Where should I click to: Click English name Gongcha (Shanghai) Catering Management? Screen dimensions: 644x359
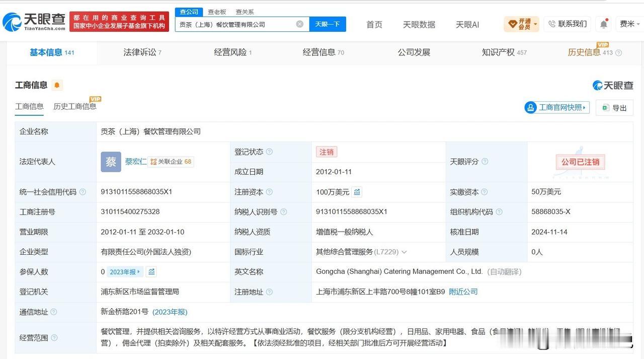pyautogui.click(x=399, y=272)
